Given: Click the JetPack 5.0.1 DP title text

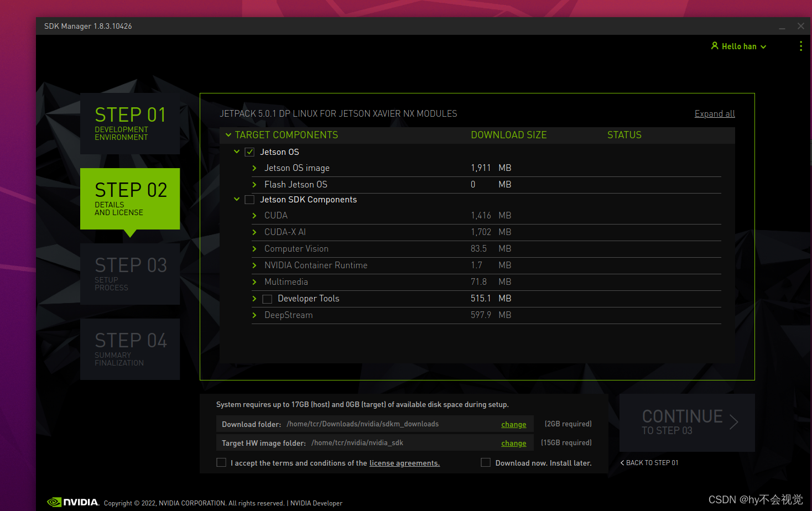Looking at the screenshot, I should pyautogui.click(x=339, y=113).
